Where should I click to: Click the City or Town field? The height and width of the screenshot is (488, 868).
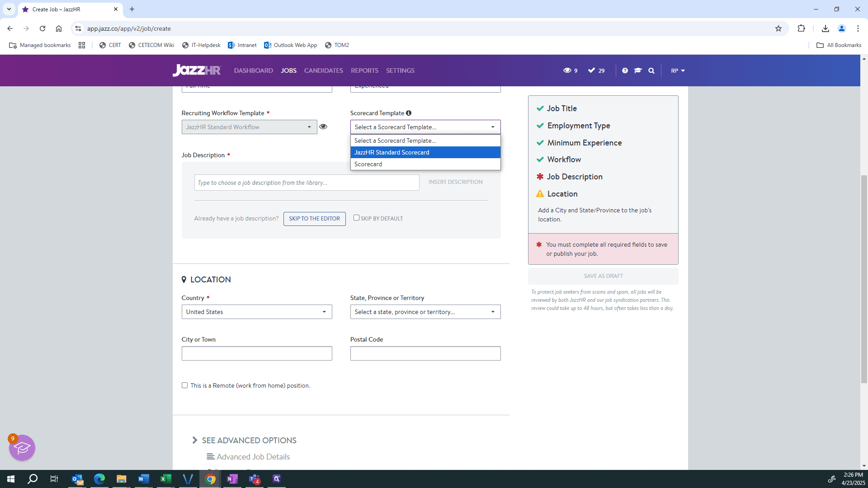click(x=257, y=353)
